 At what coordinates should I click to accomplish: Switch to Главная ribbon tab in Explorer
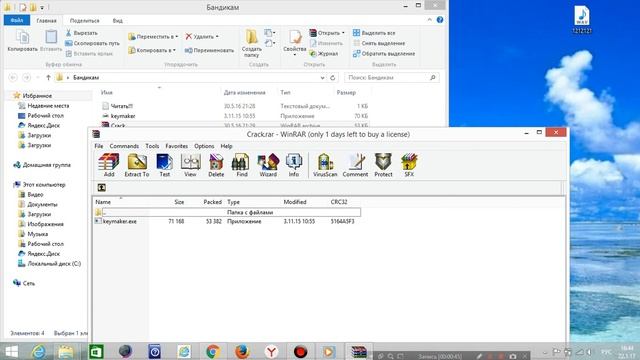pos(46,20)
